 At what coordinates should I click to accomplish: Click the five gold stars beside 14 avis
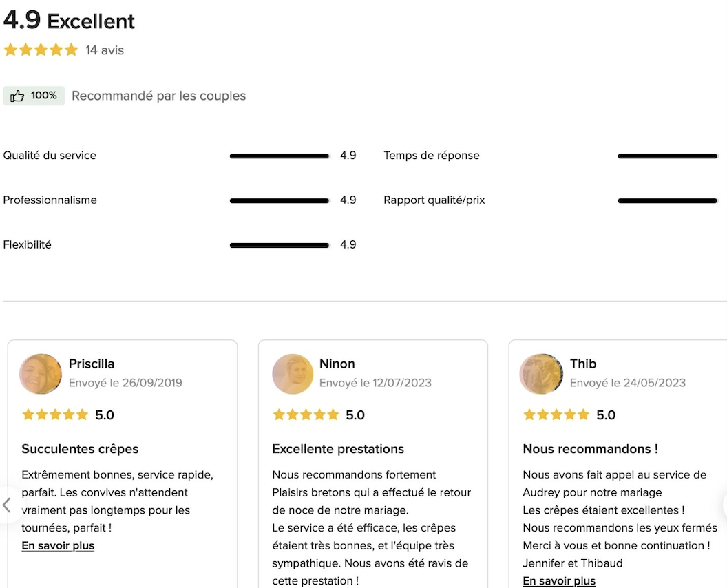click(x=41, y=50)
